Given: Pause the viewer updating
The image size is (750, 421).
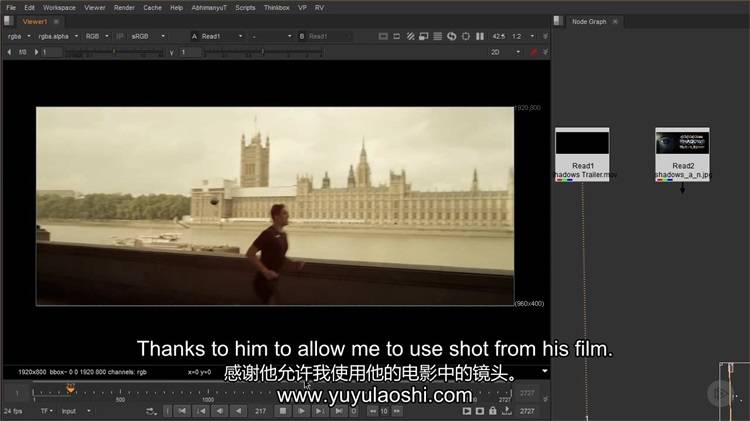Looking at the screenshot, I should coord(480,36).
